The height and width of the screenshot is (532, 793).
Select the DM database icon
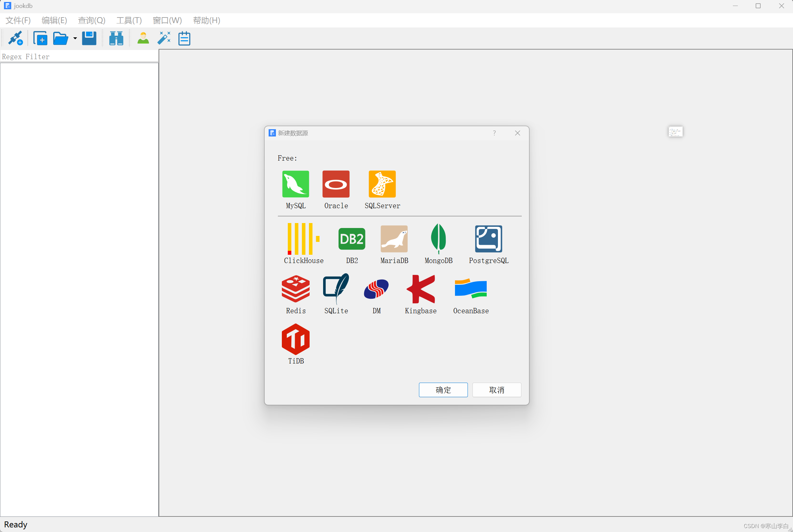(x=376, y=289)
